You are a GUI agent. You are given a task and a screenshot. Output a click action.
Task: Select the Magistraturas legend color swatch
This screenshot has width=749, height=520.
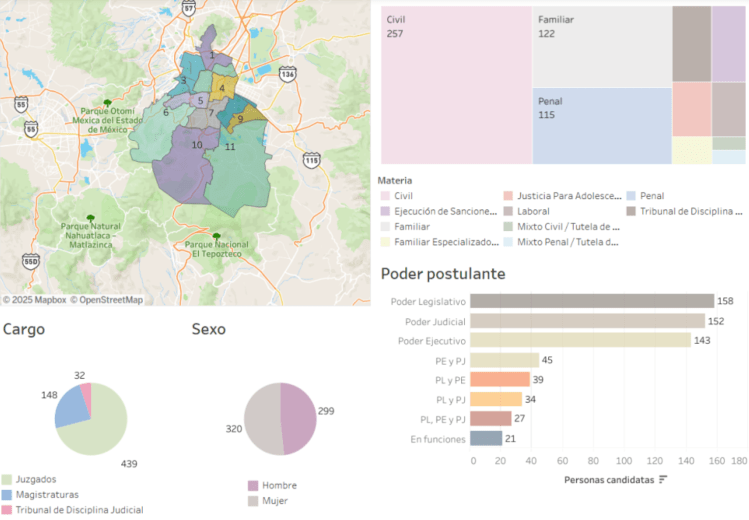[x=8, y=494]
